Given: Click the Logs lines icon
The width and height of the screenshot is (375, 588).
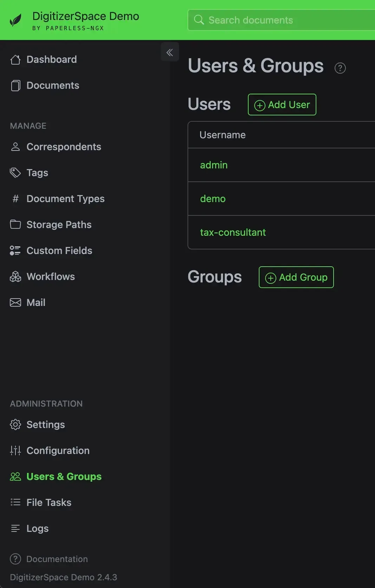Looking at the screenshot, I should (x=15, y=528).
